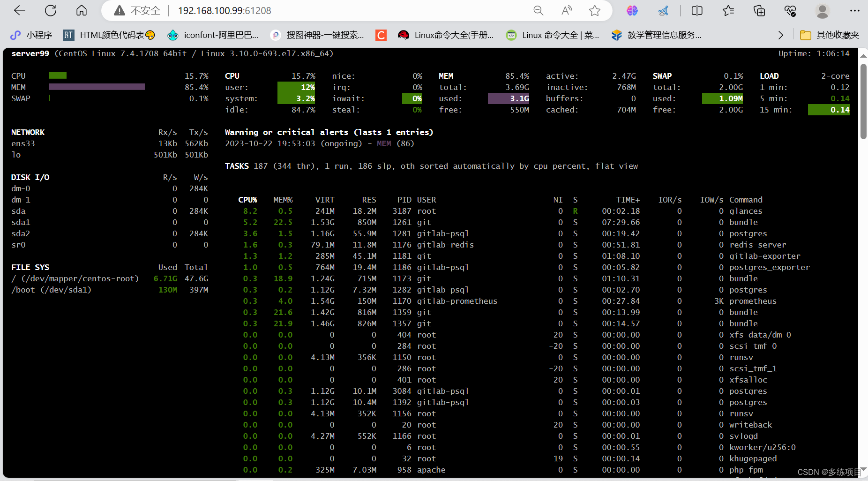Image resolution: width=868 pixels, height=481 pixels.
Task: Click the Command column header
Action: [x=746, y=200]
